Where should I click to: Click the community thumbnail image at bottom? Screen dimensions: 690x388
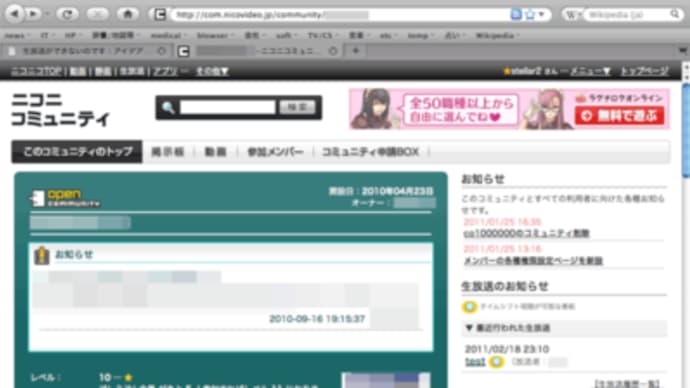(386, 381)
